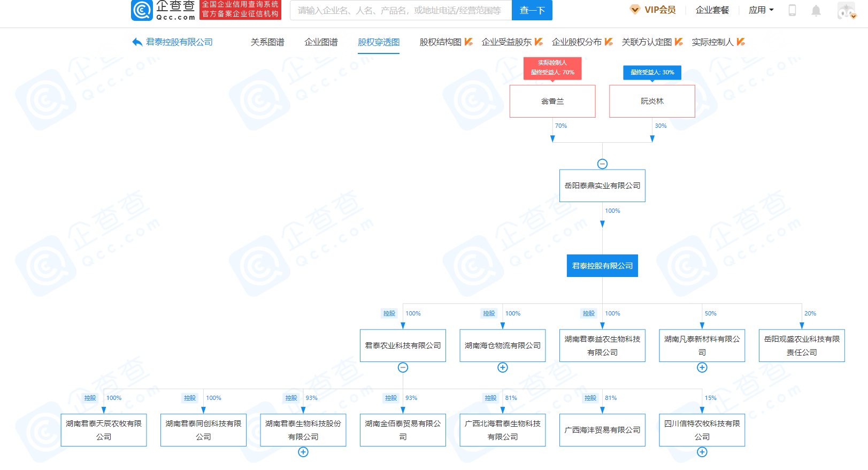Screen dimensions: 868x470
Task: Click the VIP badge next to 实际控制人
Action: pyautogui.click(x=741, y=42)
